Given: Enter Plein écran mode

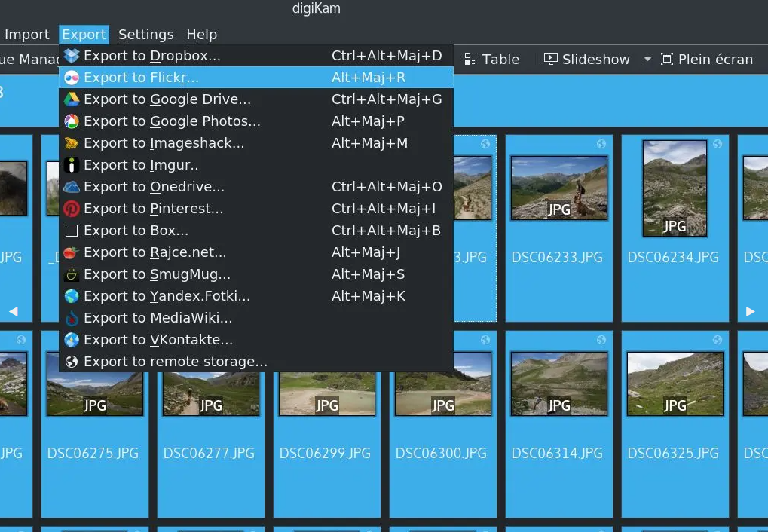Looking at the screenshot, I should tap(707, 60).
